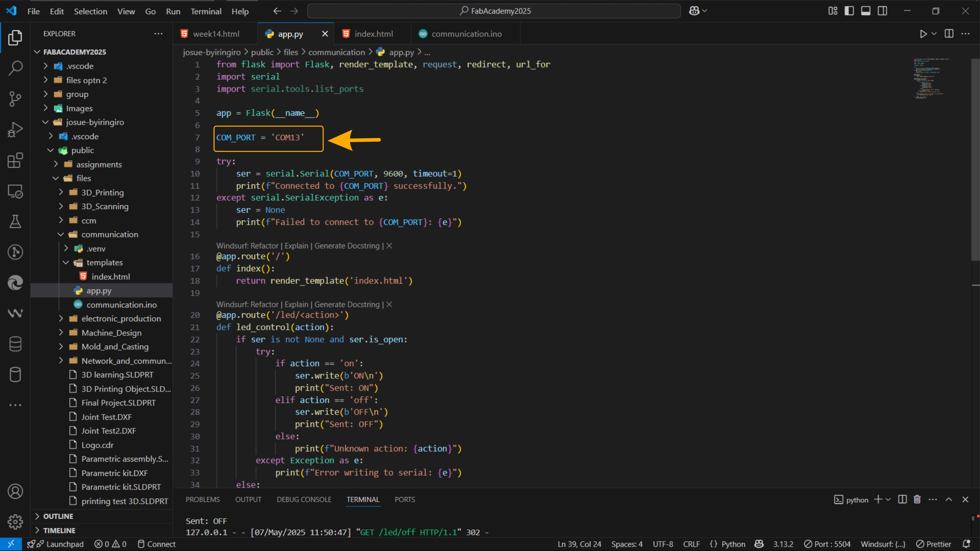Split the editor to the right

point(949,34)
